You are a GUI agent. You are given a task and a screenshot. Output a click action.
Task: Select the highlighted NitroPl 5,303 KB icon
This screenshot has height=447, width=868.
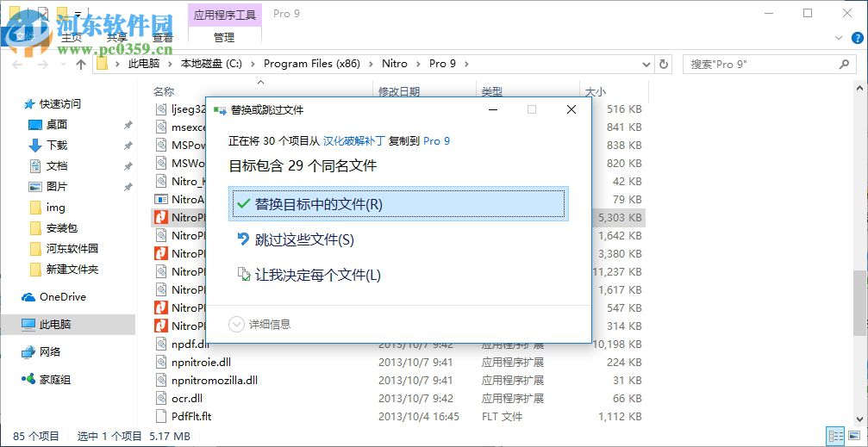pyautogui.click(x=161, y=217)
